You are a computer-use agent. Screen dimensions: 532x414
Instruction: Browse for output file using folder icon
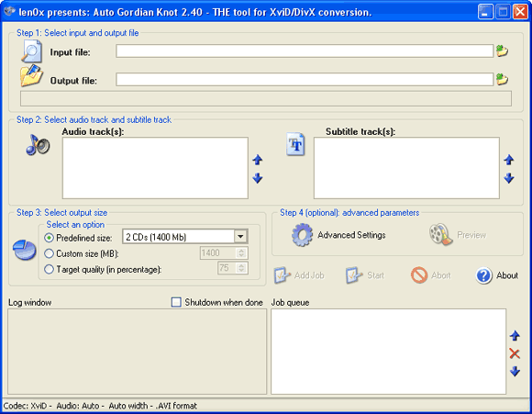(502, 80)
